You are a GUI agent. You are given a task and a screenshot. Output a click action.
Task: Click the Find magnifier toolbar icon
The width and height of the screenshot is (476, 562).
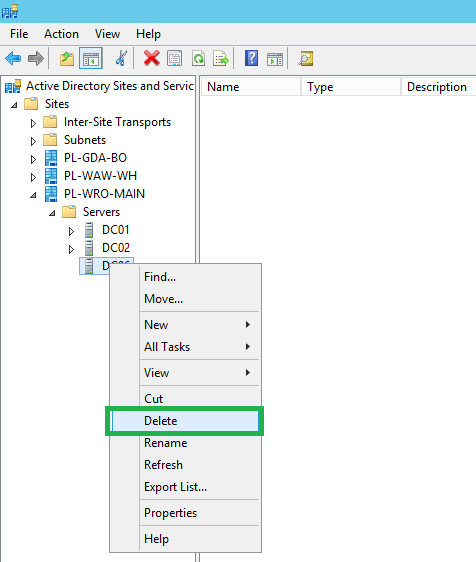(x=306, y=59)
